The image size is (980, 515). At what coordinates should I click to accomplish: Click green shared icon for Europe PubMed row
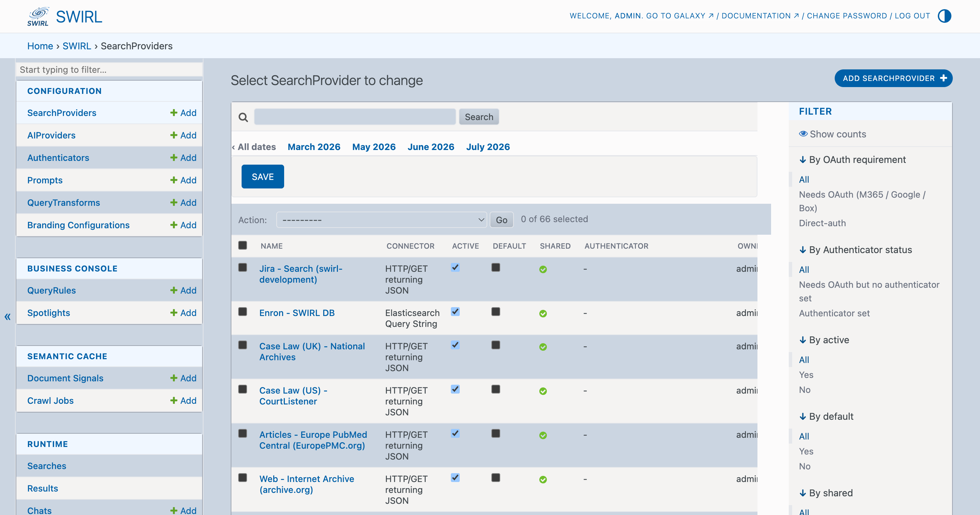pyautogui.click(x=543, y=435)
